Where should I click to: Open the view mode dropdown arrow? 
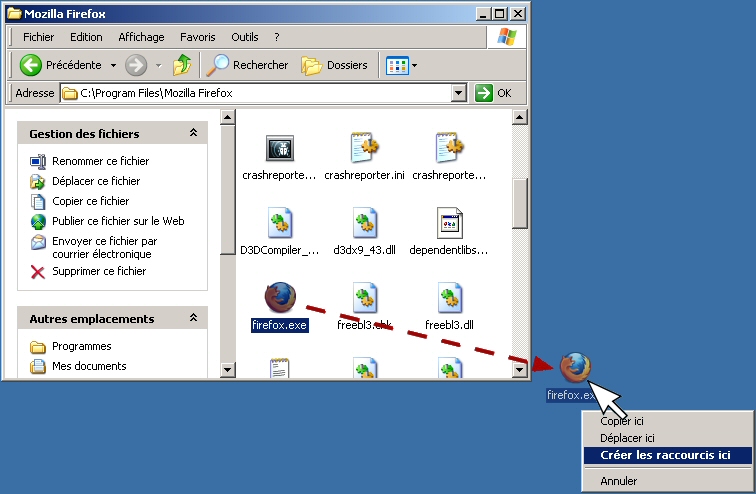tap(414, 66)
